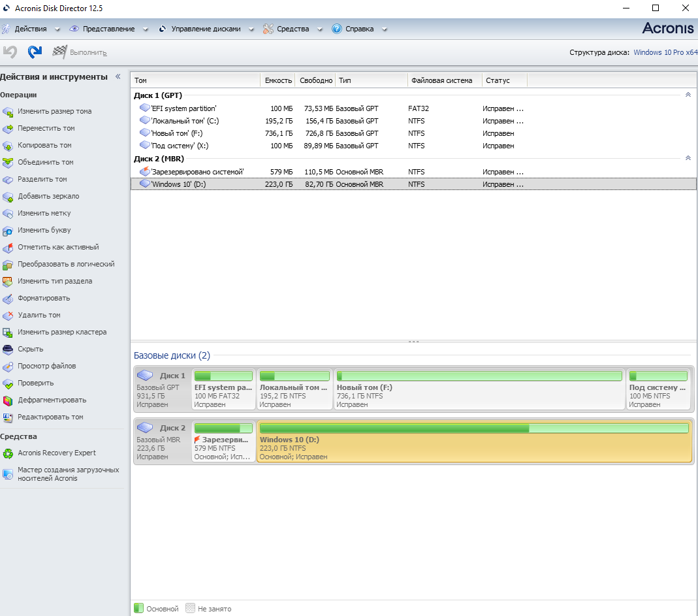Click the Изменить метку icon
Viewport: 698px width, 616px height.
8,214
